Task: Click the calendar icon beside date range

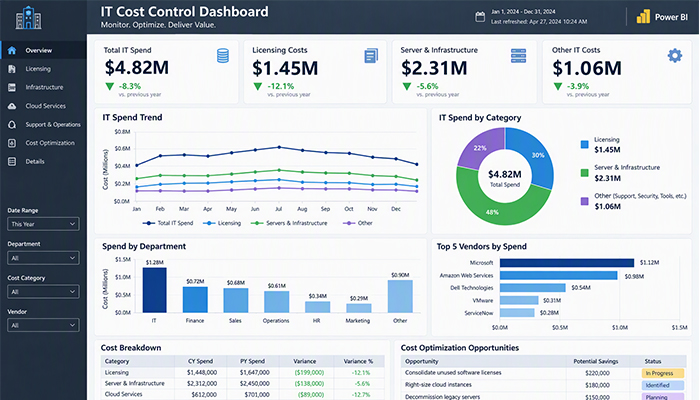Action: point(480,17)
